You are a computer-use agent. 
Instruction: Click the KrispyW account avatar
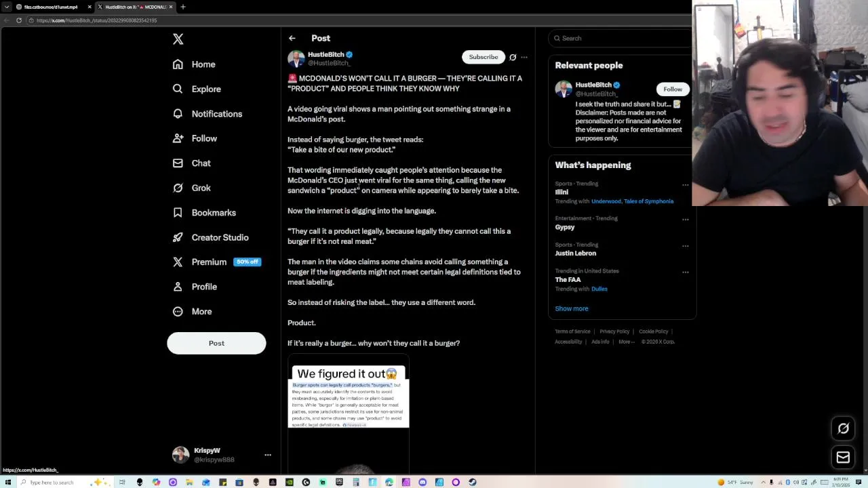coord(180,455)
